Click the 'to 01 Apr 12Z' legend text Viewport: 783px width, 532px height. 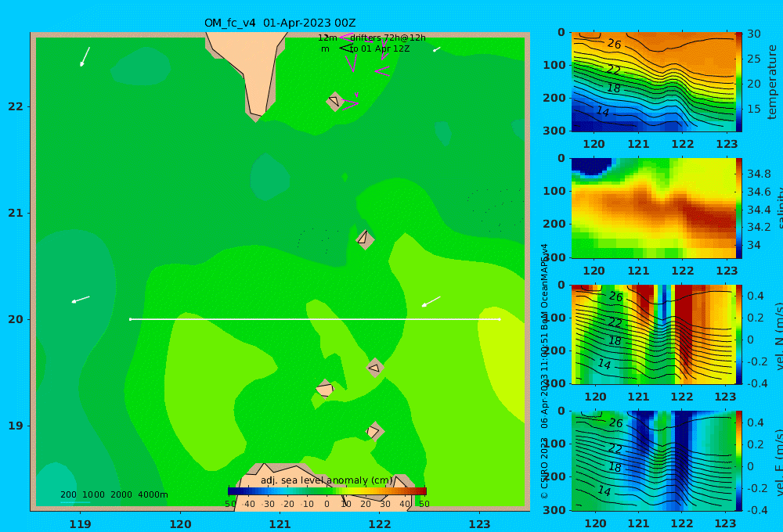380,49
